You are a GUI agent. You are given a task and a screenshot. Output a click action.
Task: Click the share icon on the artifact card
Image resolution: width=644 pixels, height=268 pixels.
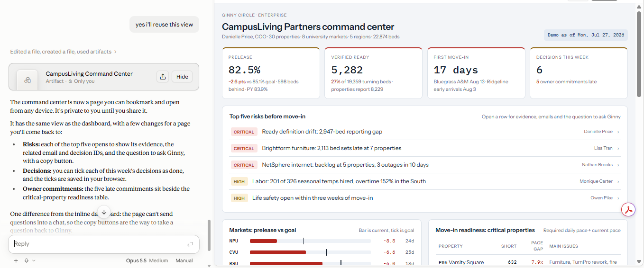pyautogui.click(x=163, y=77)
